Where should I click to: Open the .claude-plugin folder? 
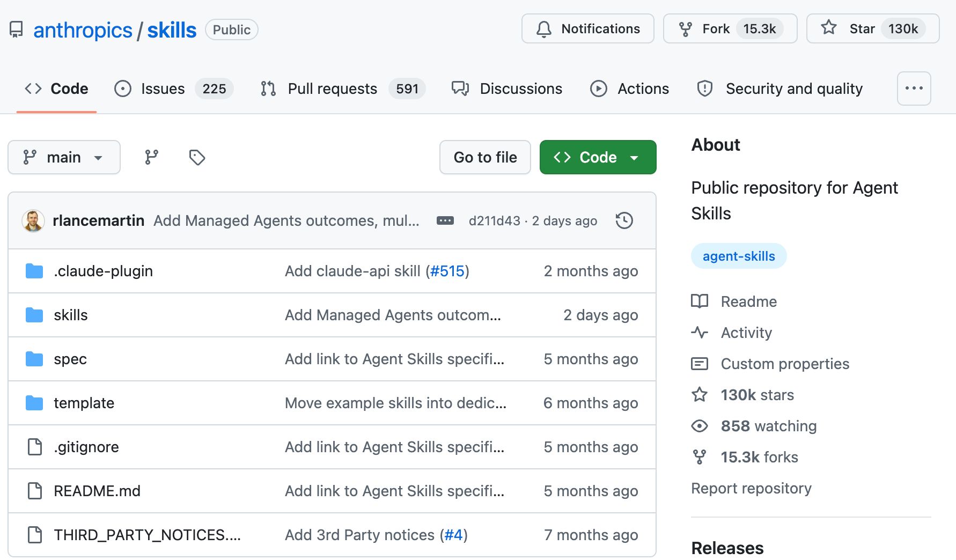[103, 271]
